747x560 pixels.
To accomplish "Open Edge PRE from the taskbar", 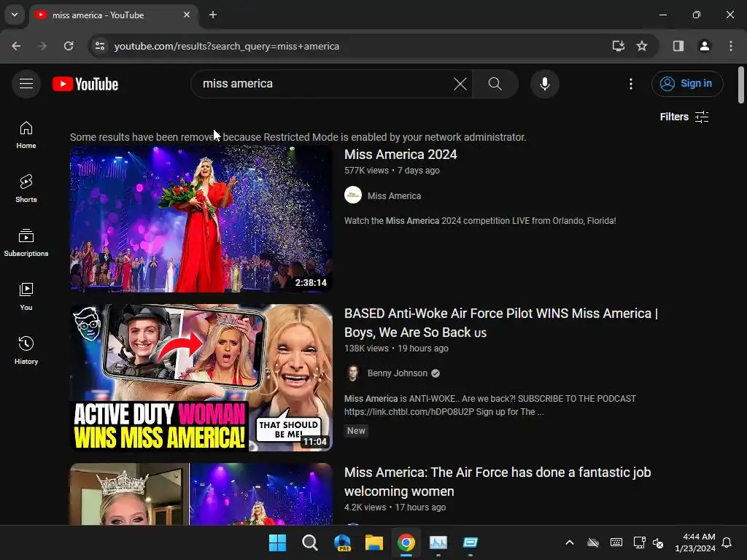I will pos(342,542).
